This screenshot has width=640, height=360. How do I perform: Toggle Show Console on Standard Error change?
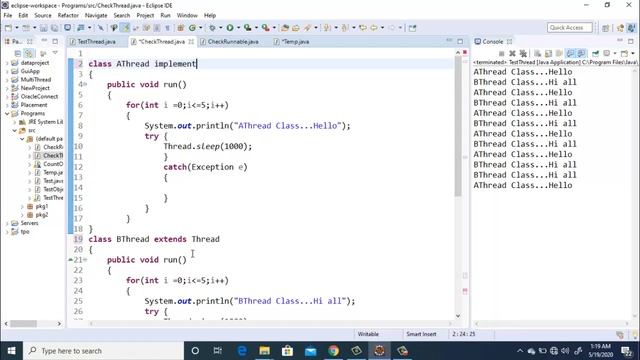[x=581, y=53]
